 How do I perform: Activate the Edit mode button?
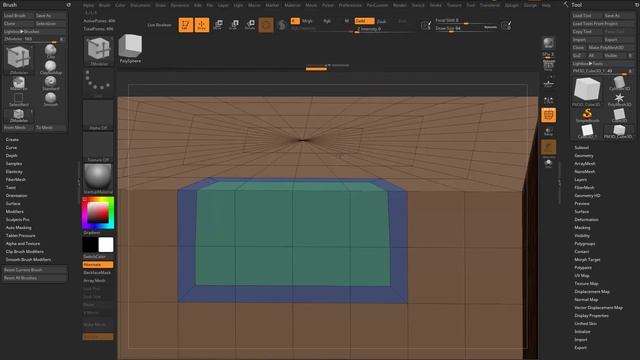point(186,24)
